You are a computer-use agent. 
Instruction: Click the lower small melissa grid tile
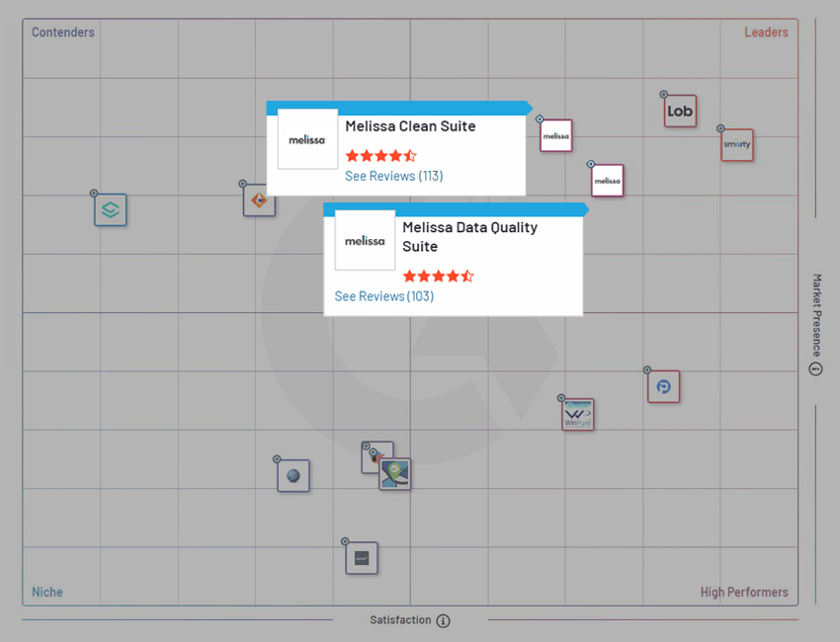click(x=608, y=181)
